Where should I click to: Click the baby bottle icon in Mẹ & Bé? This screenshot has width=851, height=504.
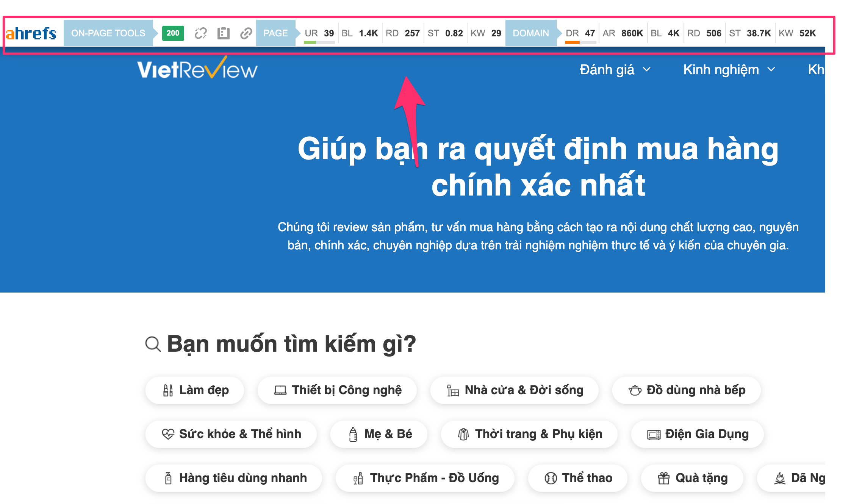coord(353,434)
